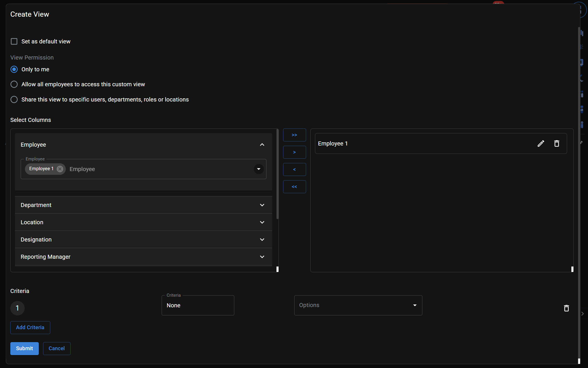Expand the Location section

click(262, 222)
